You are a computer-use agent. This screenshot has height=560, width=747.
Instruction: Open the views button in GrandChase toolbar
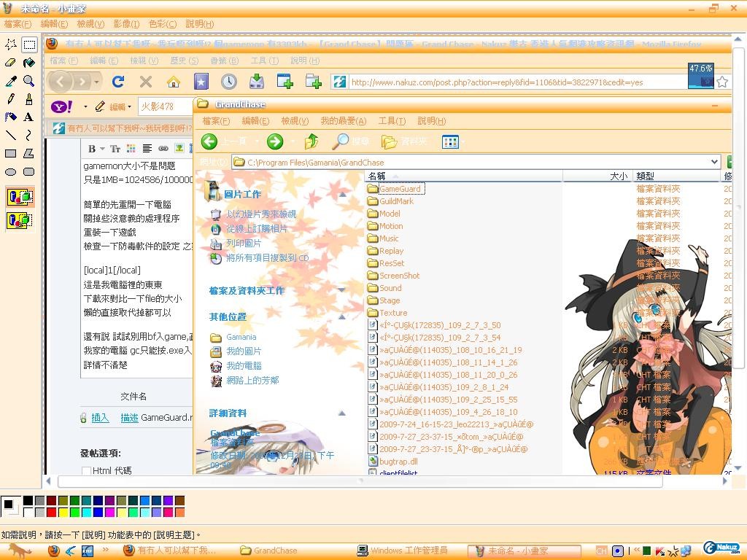tap(449, 141)
